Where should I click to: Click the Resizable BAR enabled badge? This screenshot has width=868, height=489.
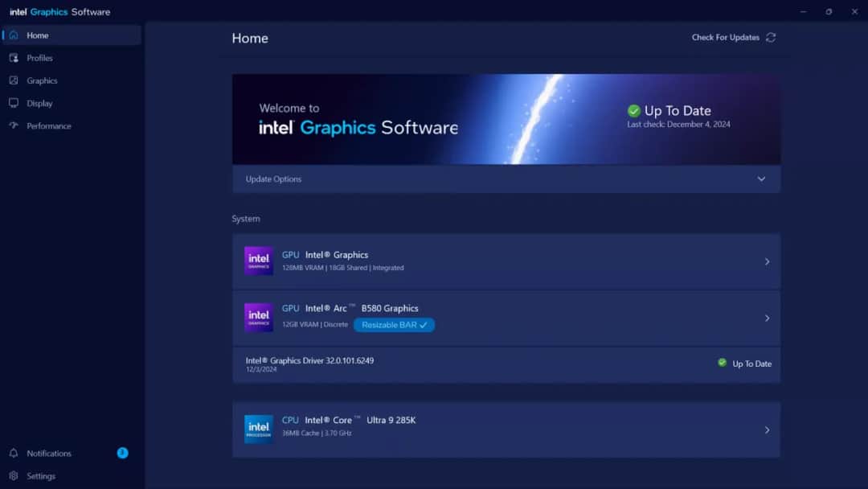click(394, 324)
